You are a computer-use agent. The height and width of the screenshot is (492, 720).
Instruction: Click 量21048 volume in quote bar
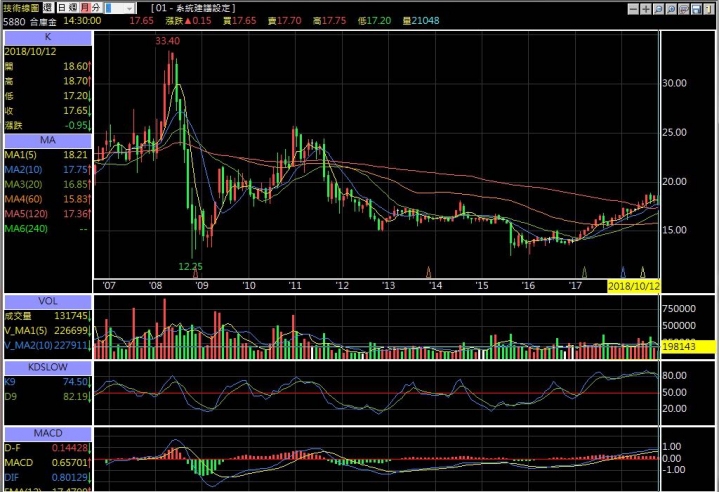tap(421, 21)
